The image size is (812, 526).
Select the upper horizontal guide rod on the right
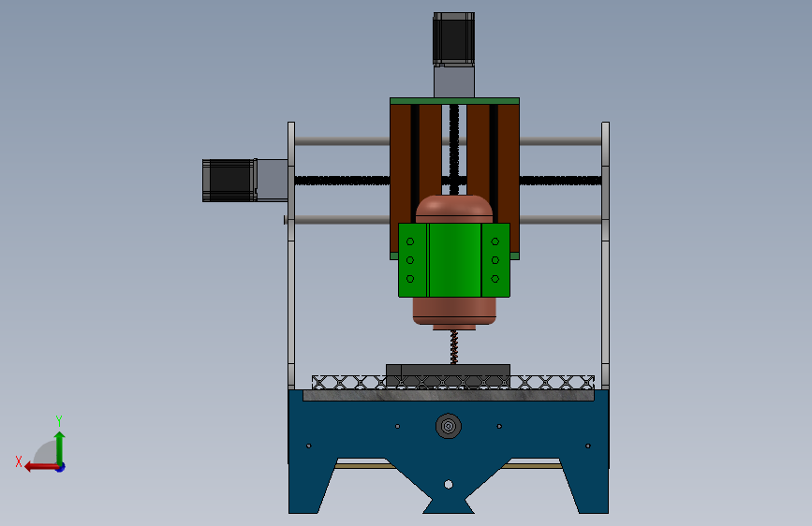[x=560, y=141]
